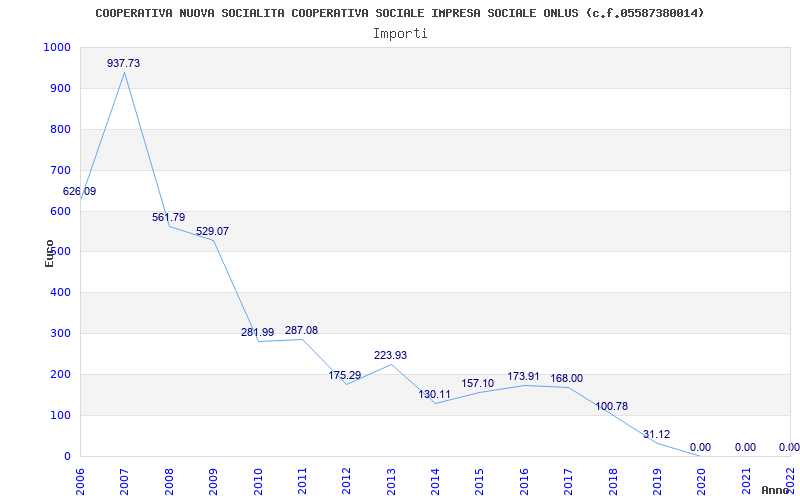Select the 281.99 data label

point(257,332)
